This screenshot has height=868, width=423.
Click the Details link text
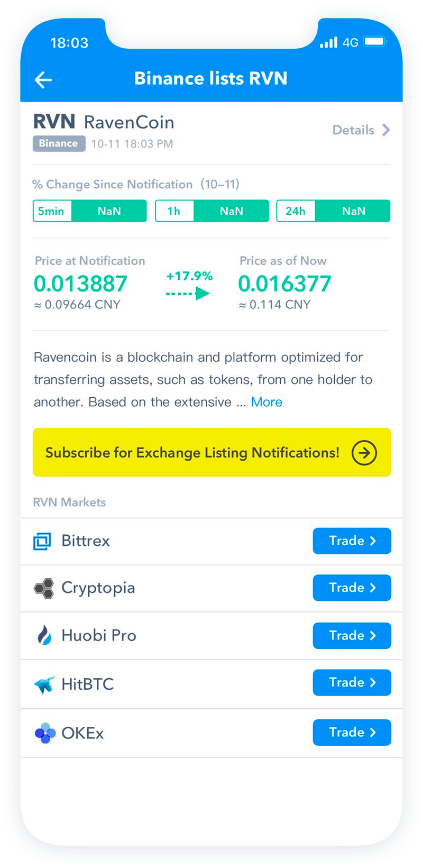point(353,130)
